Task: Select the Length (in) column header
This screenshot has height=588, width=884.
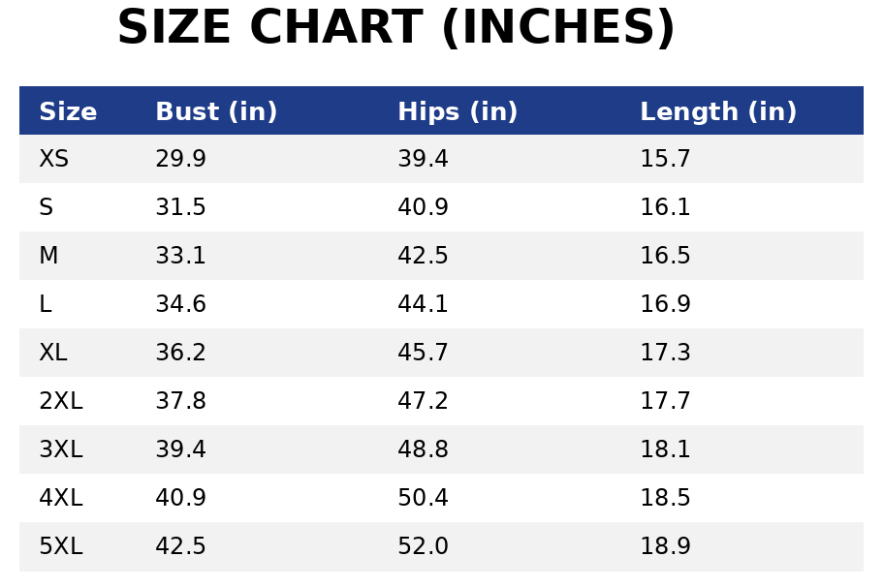Action: coord(718,112)
